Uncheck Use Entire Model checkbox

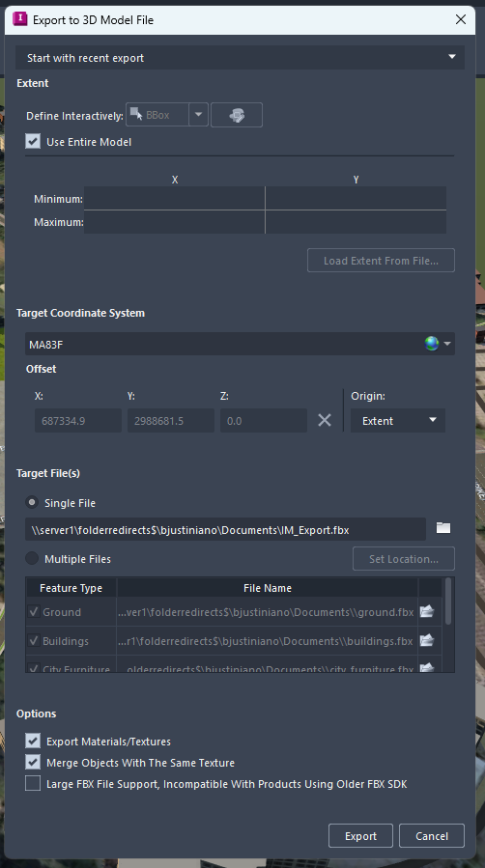(x=33, y=142)
